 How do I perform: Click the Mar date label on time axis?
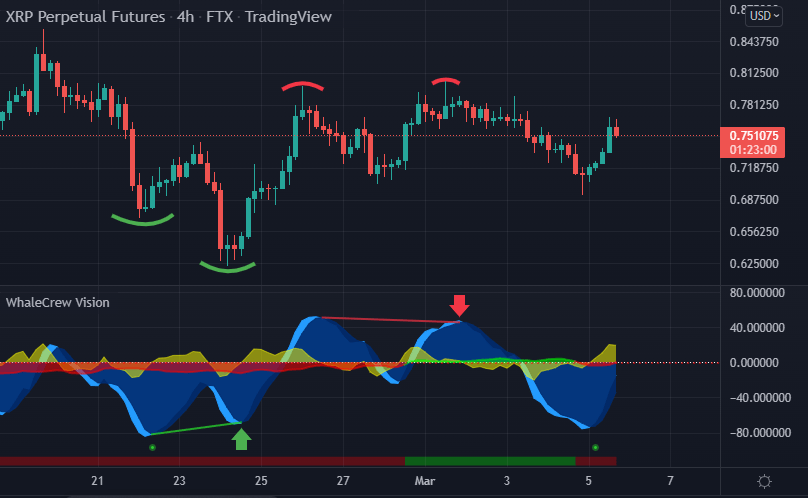pos(424,482)
